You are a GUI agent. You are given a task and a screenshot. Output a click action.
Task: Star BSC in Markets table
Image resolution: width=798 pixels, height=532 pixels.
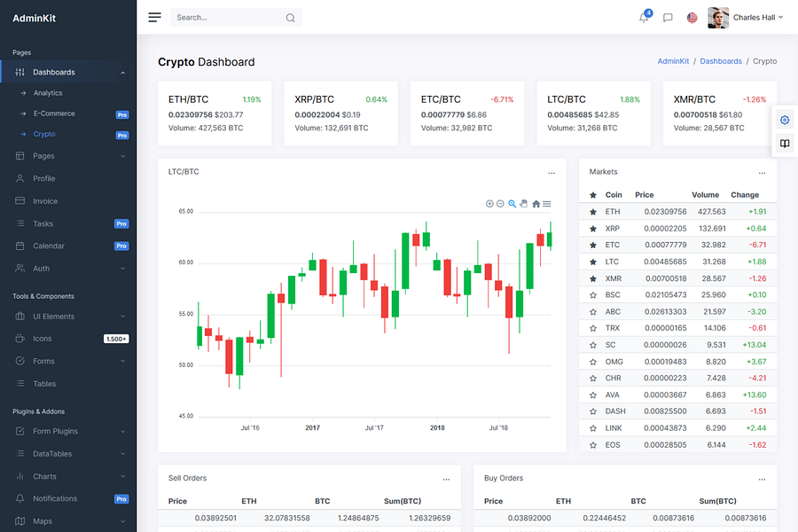click(x=593, y=294)
